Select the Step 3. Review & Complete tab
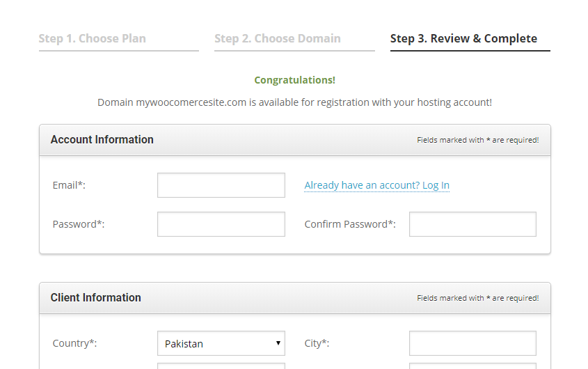Screen dimensions: 588x369 pos(463,39)
